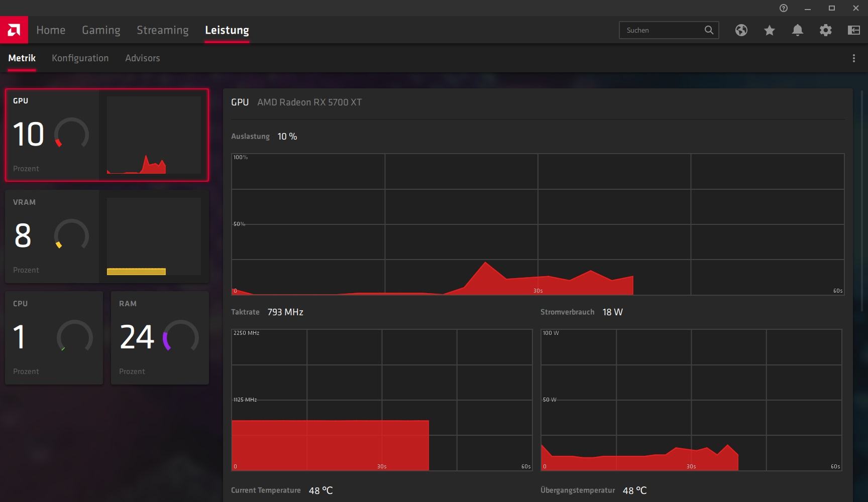Select the CPU metric card
This screenshot has height=502, width=868.
(x=54, y=338)
